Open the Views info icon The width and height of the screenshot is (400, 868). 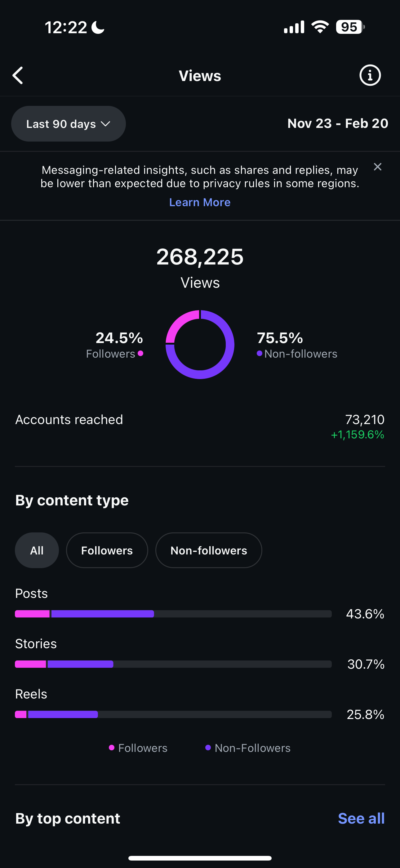pos(370,75)
